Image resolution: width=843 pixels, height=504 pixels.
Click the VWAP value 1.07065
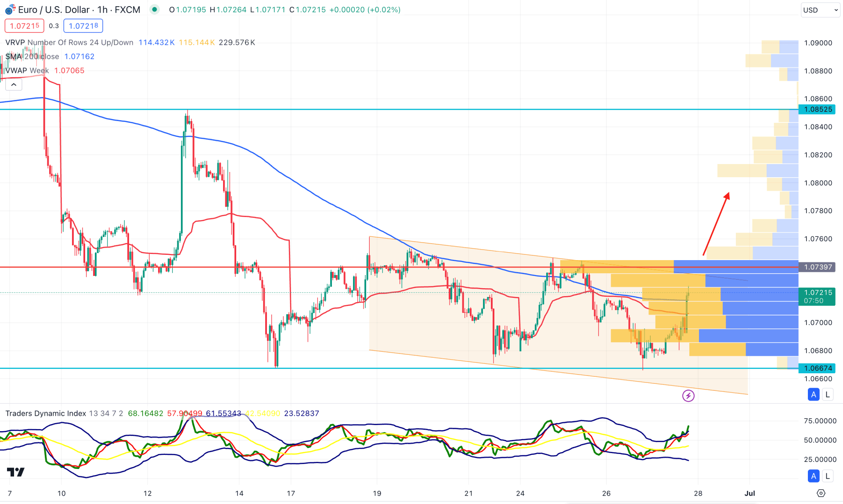pos(69,71)
